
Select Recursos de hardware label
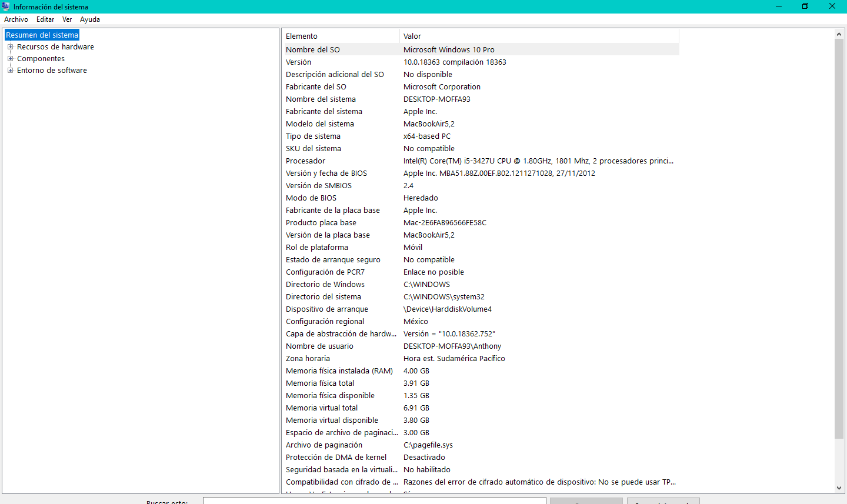55,47
